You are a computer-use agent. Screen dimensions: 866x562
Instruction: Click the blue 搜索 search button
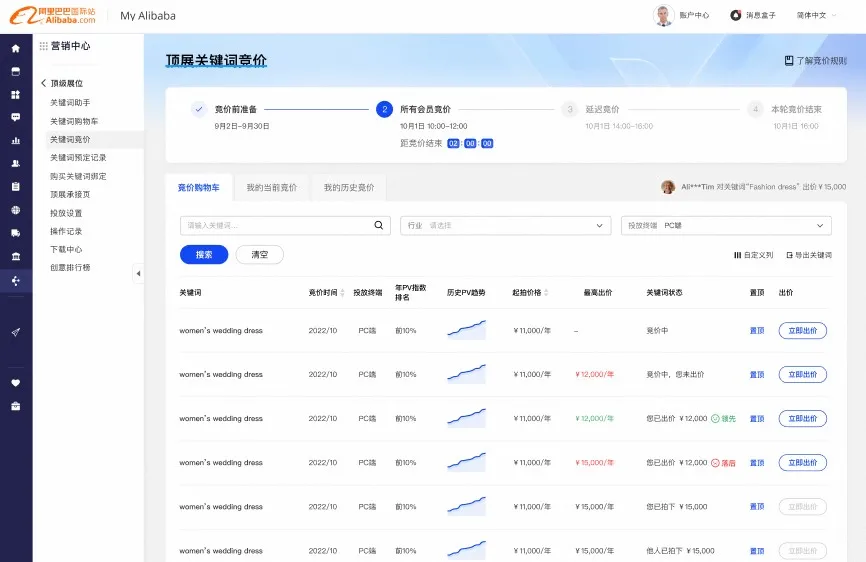tap(204, 255)
